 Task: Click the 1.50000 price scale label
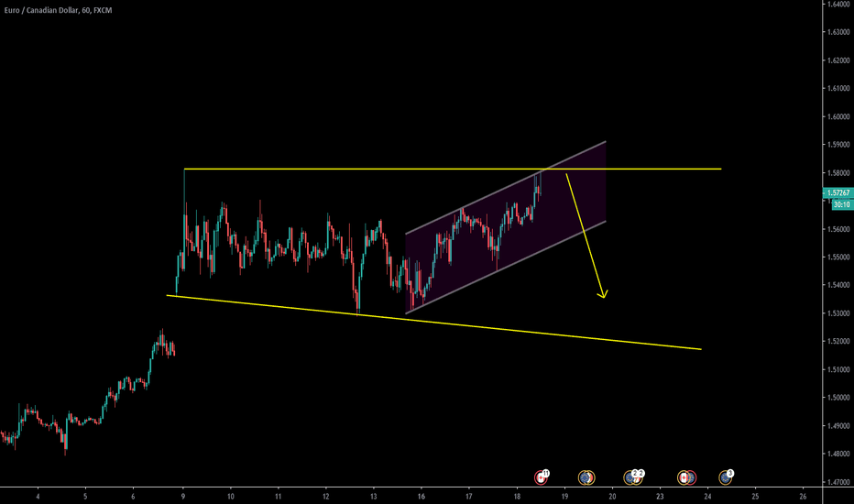coord(838,398)
